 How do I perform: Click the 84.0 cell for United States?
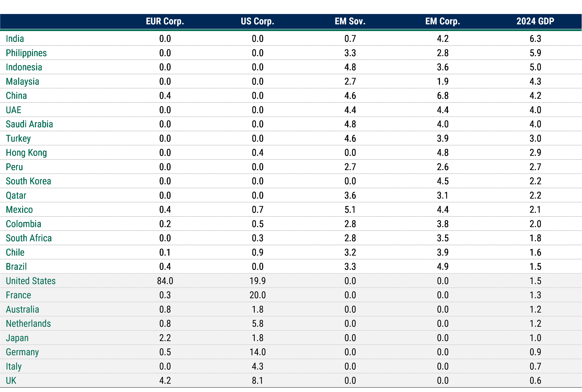coord(165,281)
